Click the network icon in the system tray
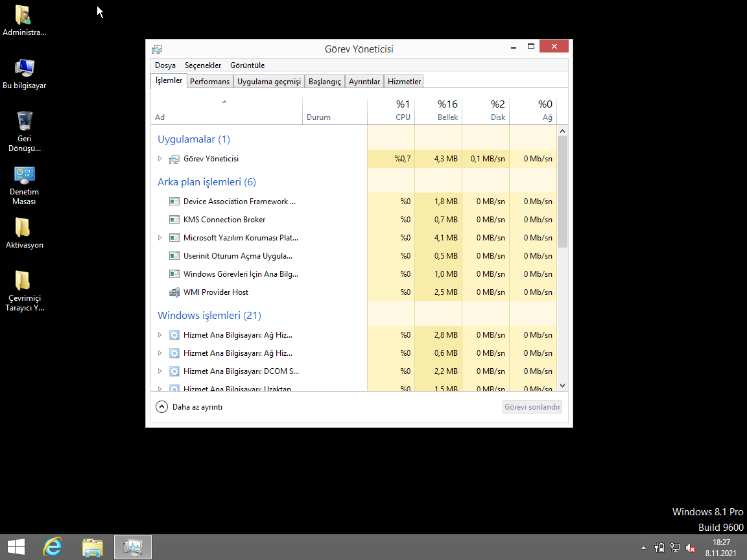 click(675, 548)
